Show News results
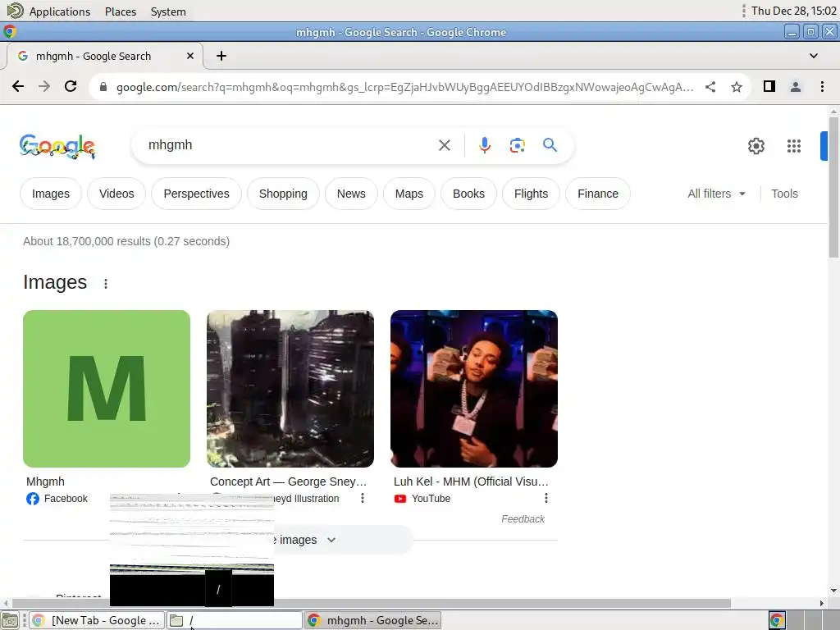The height and width of the screenshot is (630, 840). 351,194
